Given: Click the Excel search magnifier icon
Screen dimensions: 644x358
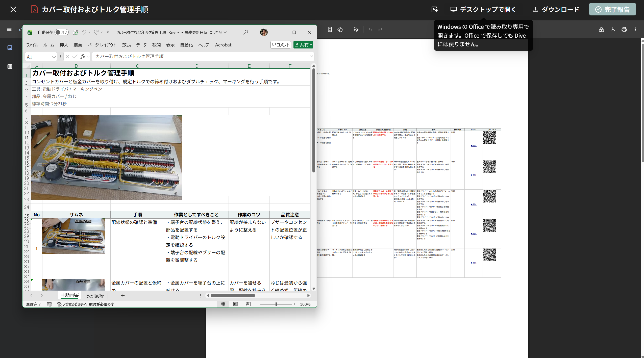Looking at the screenshot, I should (245, 32).
